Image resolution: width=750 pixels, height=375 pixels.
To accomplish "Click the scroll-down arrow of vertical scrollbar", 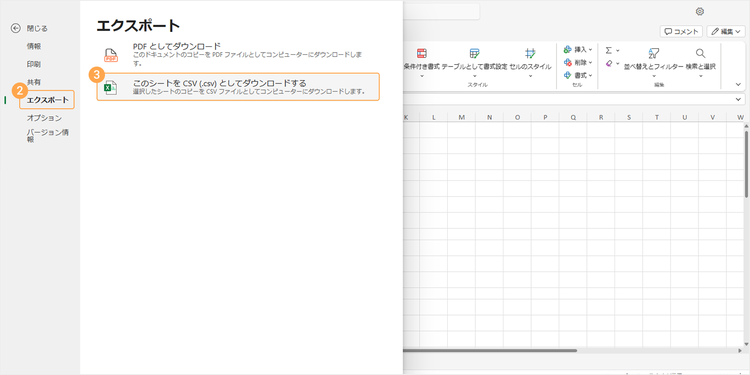I will [x=746, y=343].
